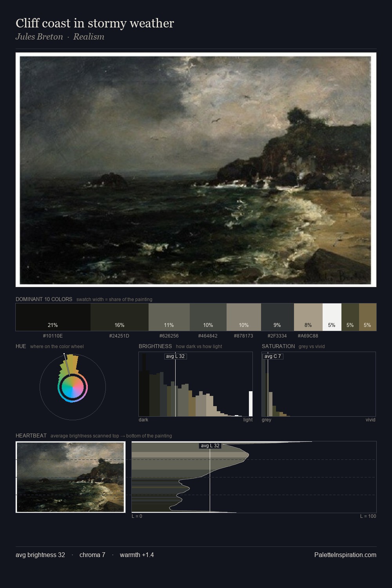Click hex code #878173
The height and width of the screenshot is (588, 392).
244,336
